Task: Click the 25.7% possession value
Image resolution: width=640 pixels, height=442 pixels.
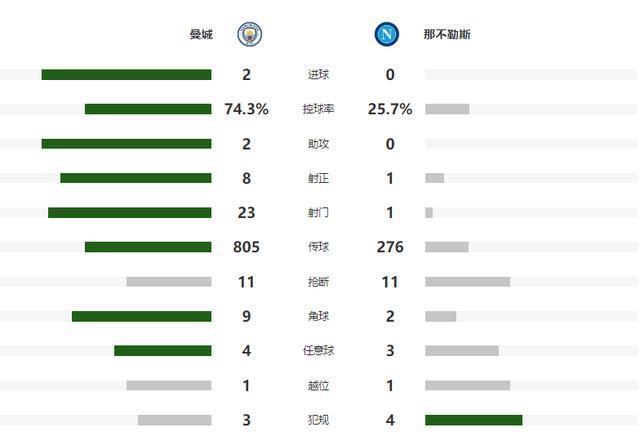Action: click(x=390, y=109)
